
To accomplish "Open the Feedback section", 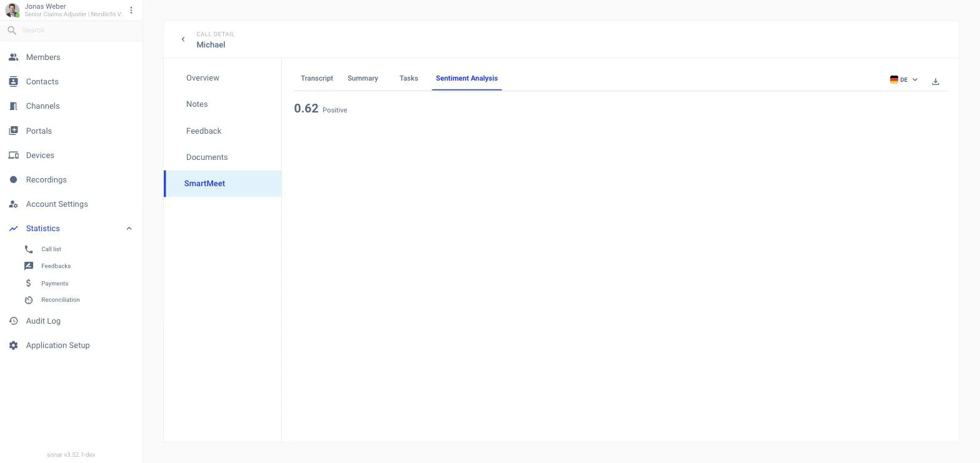I will [x=222, y=131].
